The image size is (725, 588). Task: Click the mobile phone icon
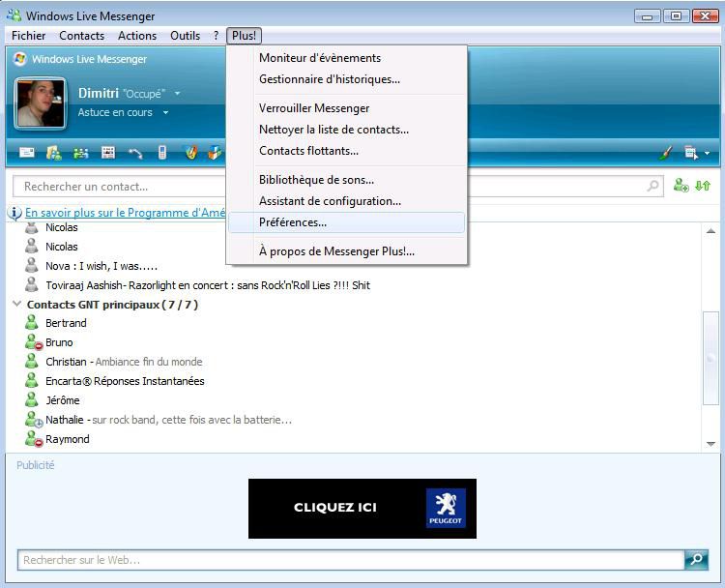pos(161,152)
